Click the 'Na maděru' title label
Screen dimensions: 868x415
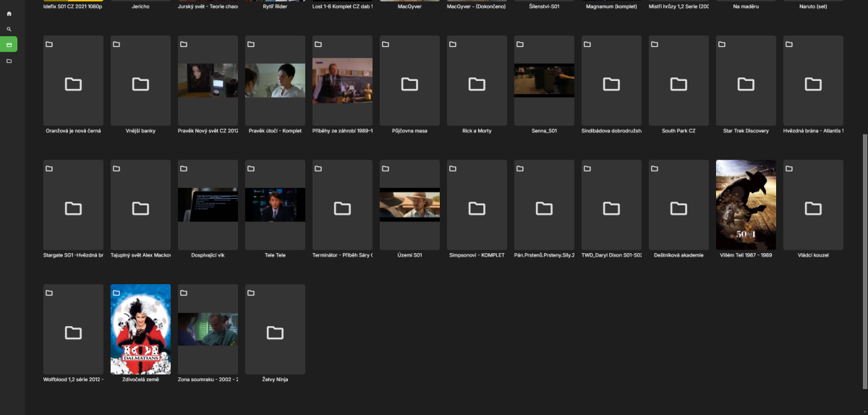[x=746, y=7]
